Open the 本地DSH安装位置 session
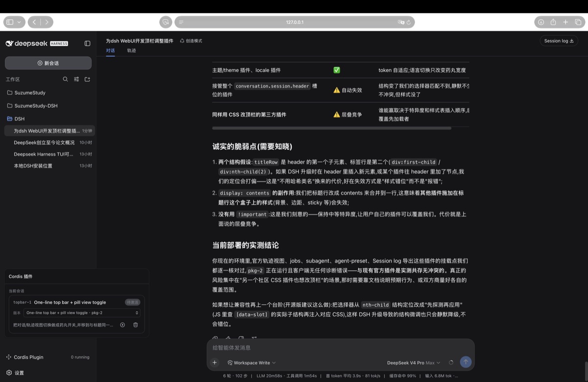This screenshot has width=588, height=382. [x=49, y=166]
